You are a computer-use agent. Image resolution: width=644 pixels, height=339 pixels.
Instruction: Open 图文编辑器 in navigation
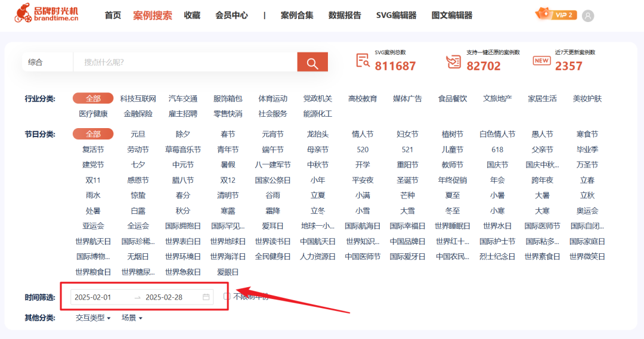pyautogui.click(x=452, y=15)
